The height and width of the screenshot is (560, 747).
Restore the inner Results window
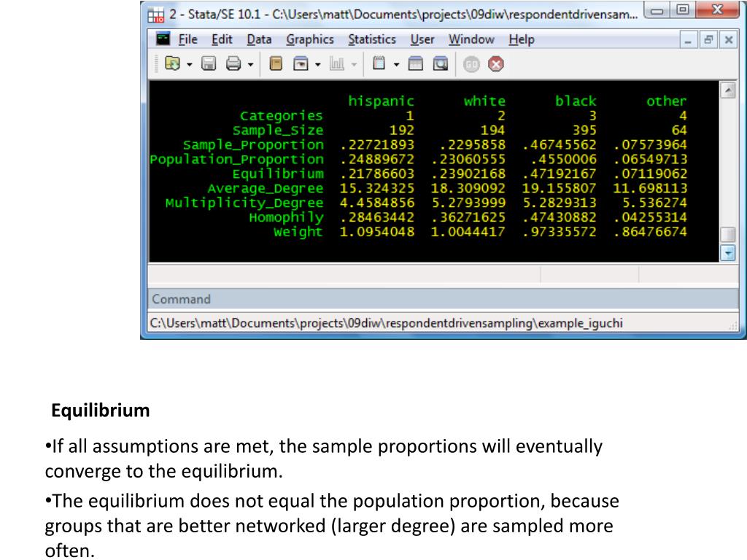pos(708,41)
